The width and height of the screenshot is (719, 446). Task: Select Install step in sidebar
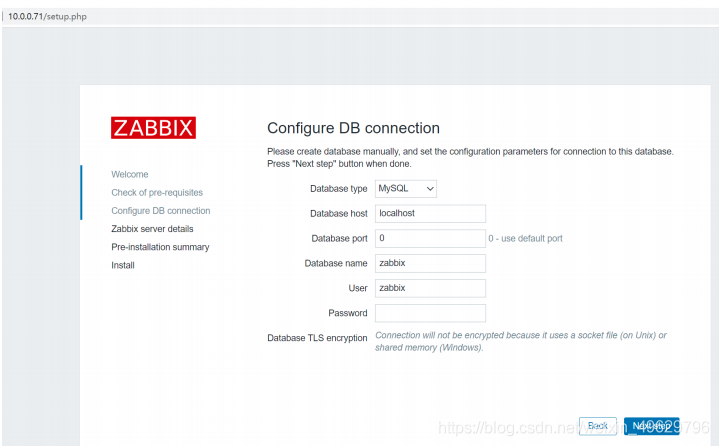click(123, 265)
